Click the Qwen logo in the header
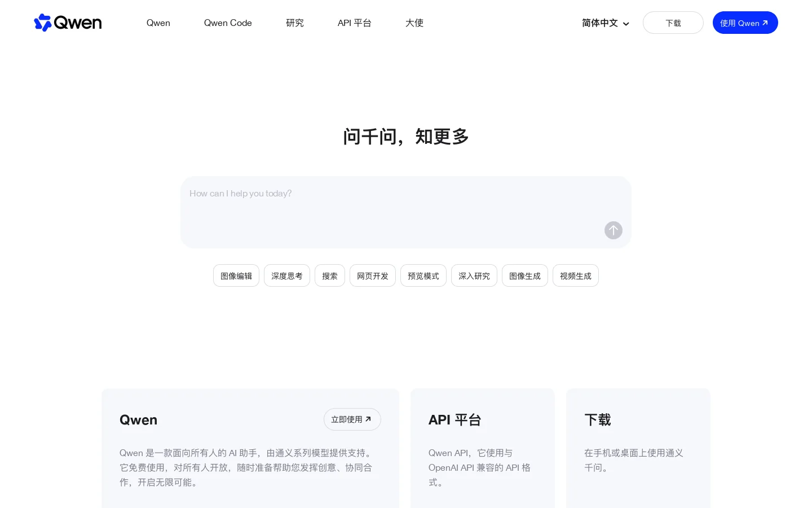Image resolution: width=812 pixels, height=508 pixels. click(x=68, y=23)
